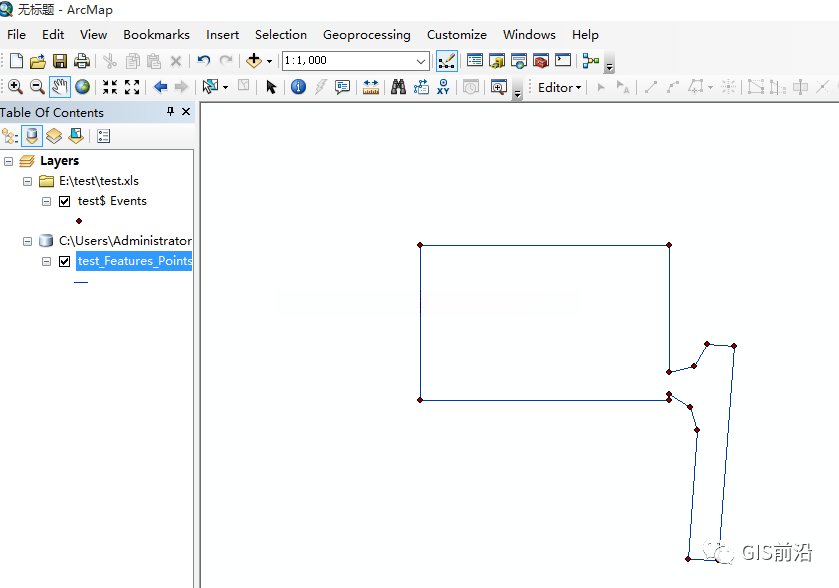Screen dimensions: 839x588
Task: Click the Editor dropdown button
Action: [x=559, y=87]
